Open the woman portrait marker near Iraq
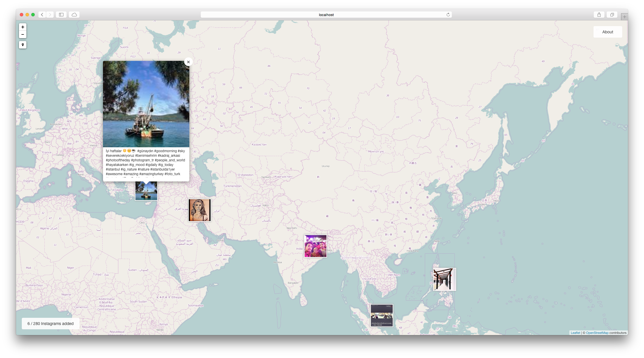This screenshot has width=644, height=358. pos(200,210)
